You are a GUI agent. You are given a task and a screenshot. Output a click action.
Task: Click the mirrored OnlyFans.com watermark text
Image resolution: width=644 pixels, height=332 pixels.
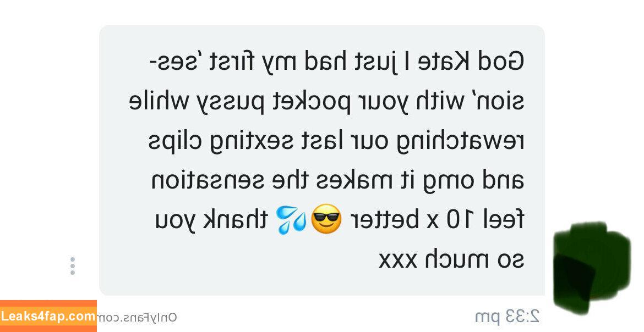pos(137,317)
